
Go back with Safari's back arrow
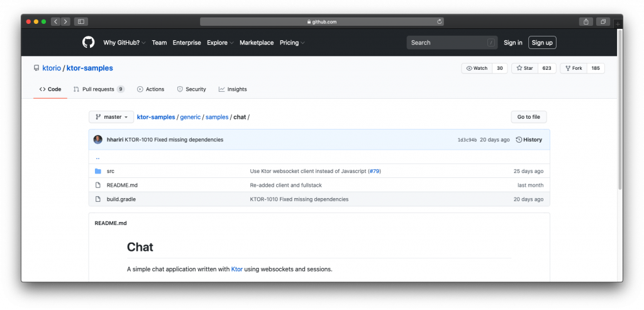point(56,22)
